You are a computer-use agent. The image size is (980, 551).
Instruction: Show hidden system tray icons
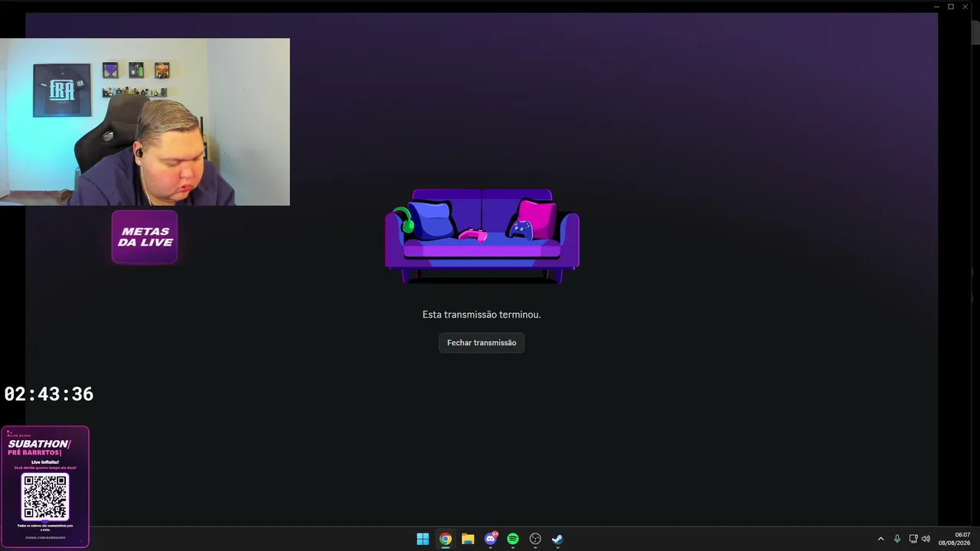point(880,539)
